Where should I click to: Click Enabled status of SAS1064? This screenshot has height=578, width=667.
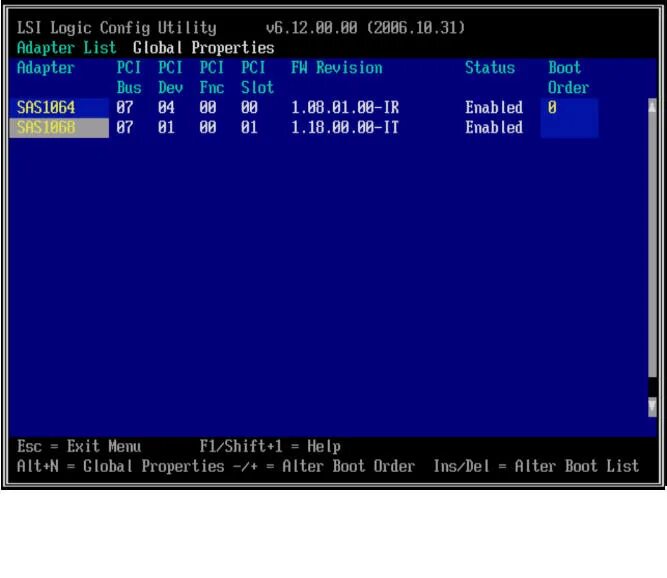(x=494, y=108)
